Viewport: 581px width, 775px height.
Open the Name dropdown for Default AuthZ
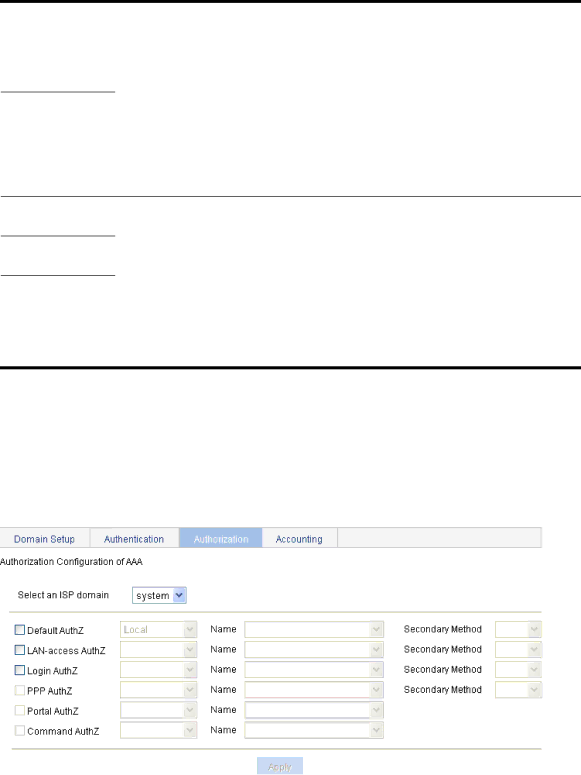point(314,630)
